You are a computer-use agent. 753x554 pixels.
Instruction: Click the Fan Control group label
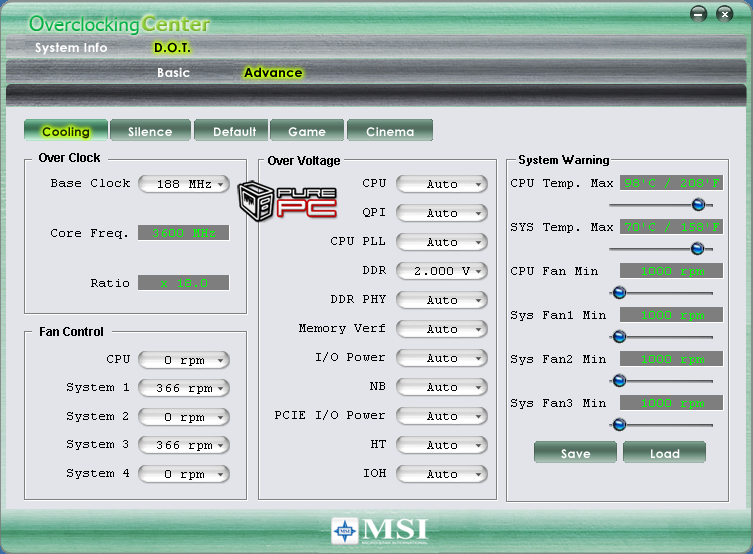click(x=72, y=332)
